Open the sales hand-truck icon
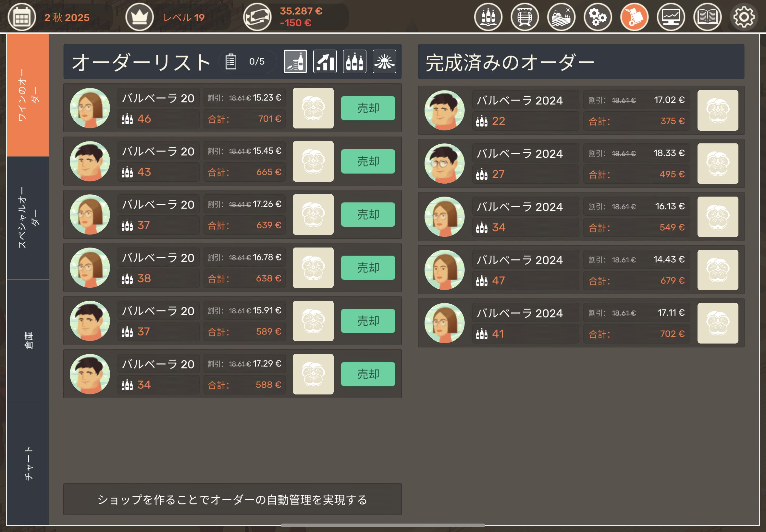Image resolution: width=766 pixels, height=532 pixels. click(x=634, y=17)
